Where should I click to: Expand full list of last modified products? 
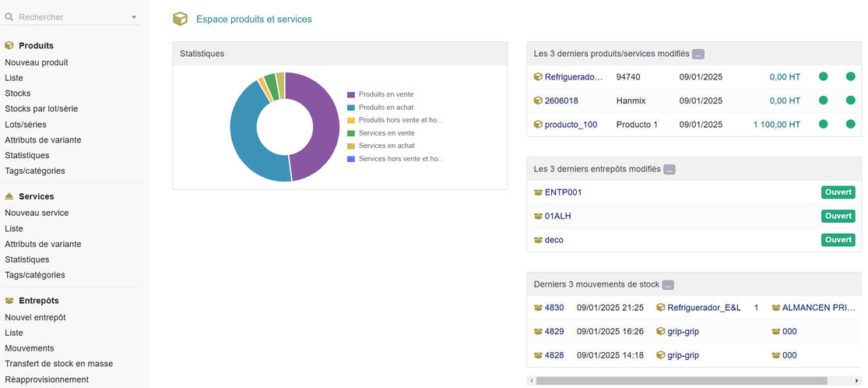click(698, 55)
